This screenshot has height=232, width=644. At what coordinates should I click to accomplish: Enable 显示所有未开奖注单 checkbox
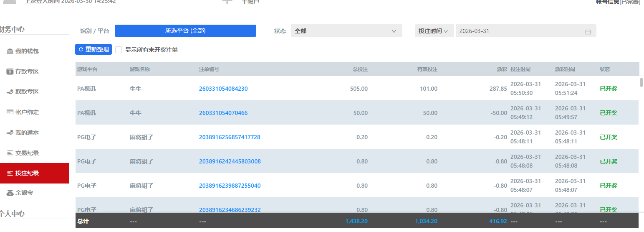(x=119, y=50)
